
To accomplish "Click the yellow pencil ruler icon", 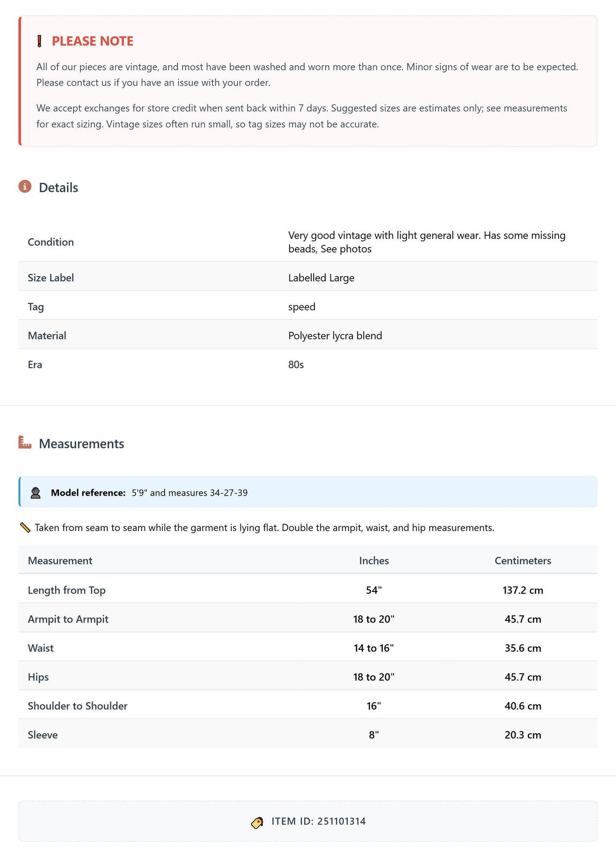I will pos(25,528).
